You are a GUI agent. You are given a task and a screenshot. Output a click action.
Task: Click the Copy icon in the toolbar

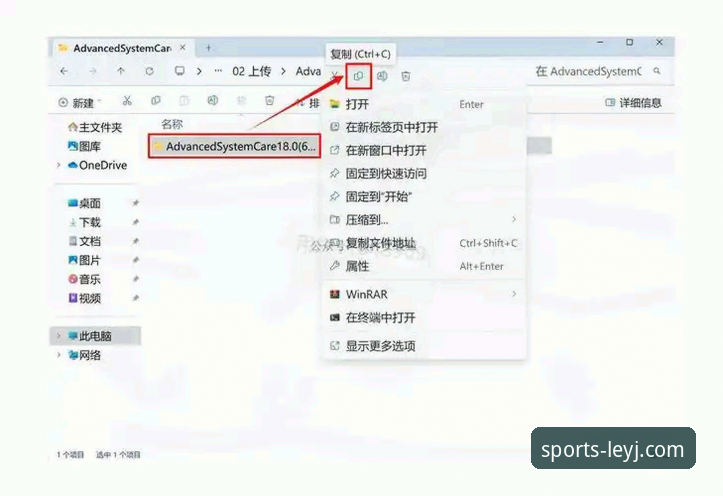coord(156,100)
